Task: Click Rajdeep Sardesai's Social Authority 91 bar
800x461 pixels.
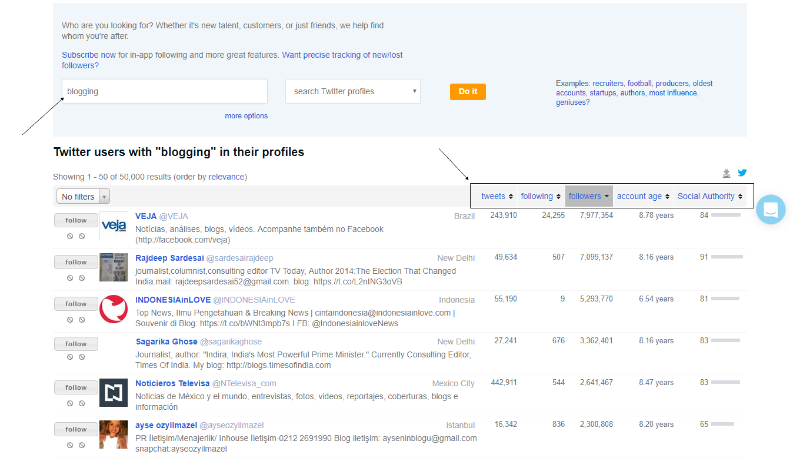Action: (x=727, y=257)
